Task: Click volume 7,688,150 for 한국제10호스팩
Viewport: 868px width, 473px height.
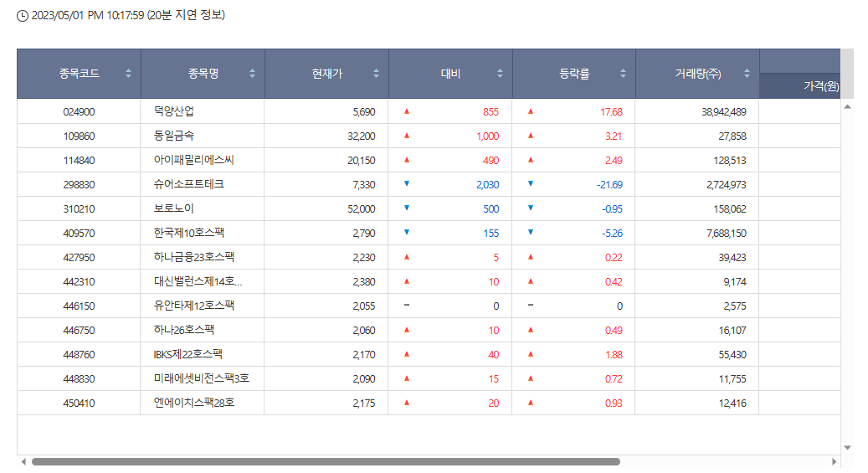Action: pyautogui.click(x=727, y=234)
